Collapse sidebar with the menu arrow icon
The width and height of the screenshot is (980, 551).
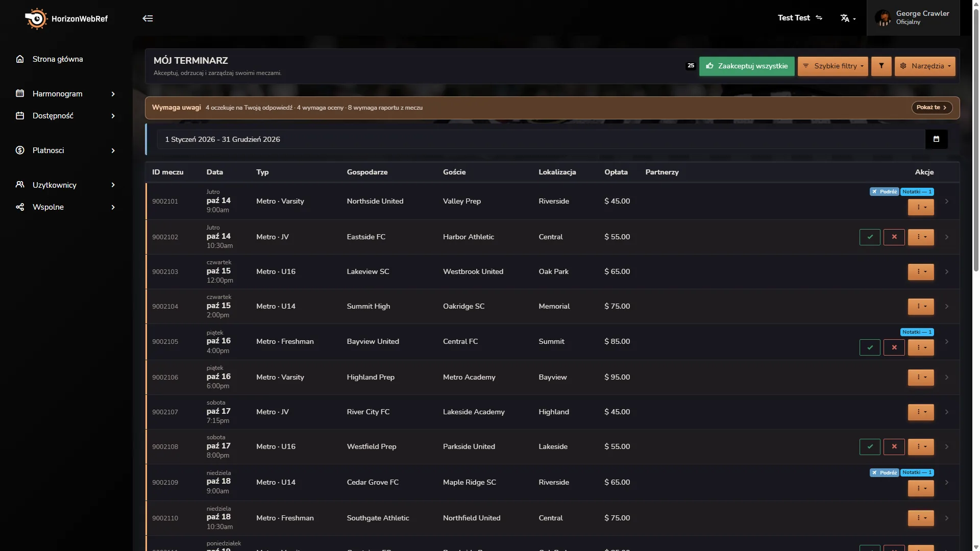point(148,18)
